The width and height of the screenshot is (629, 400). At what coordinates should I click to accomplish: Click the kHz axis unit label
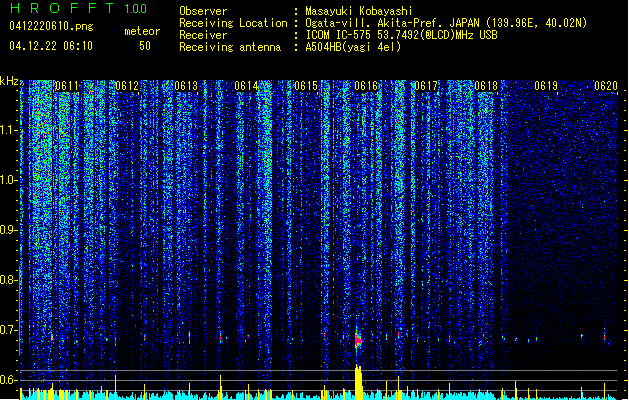[9, 81]
